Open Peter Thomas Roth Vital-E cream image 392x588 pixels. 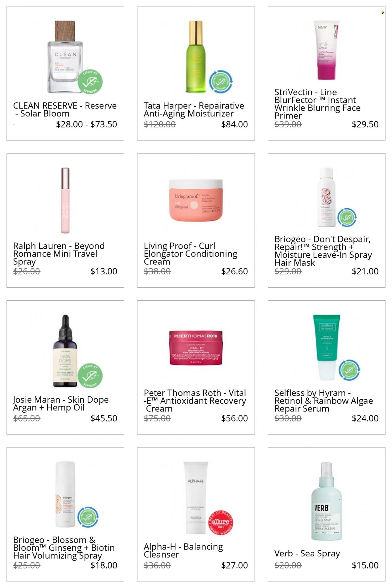(x=196, y=347)
